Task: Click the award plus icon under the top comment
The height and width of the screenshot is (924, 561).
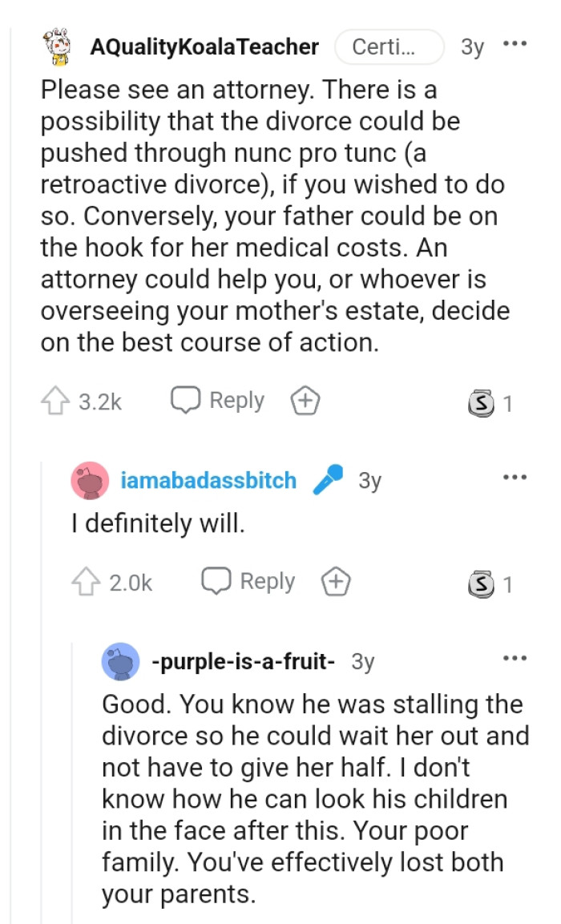Action: tap(307, 400)
